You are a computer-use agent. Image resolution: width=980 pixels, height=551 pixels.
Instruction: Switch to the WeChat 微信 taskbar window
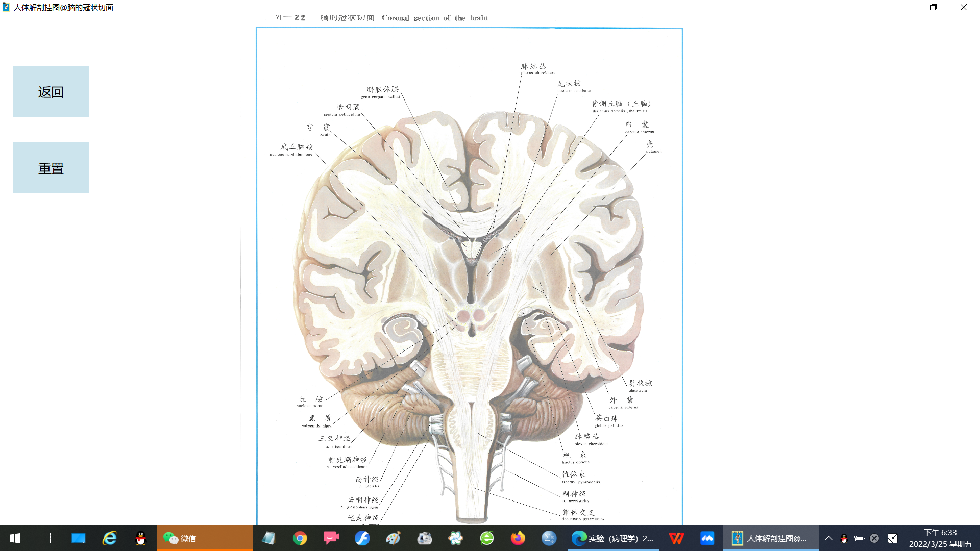click(204, 538)
